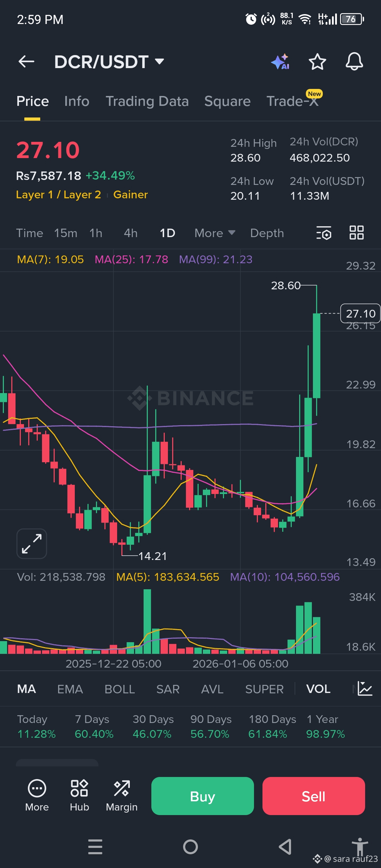Toggle the EMA indicator
This screenshot has height=868, width=381.
coord(70,689)
